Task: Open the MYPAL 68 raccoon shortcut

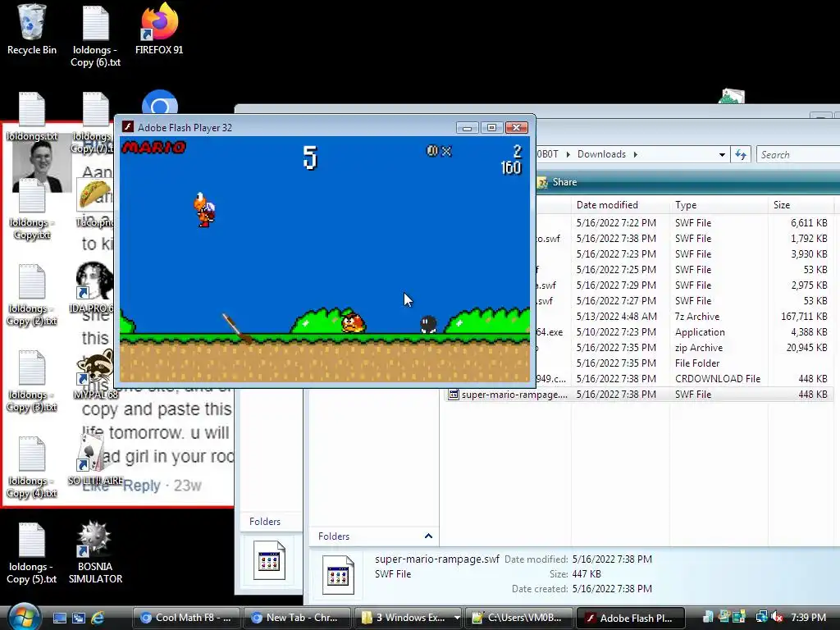Action: [95, 374]
